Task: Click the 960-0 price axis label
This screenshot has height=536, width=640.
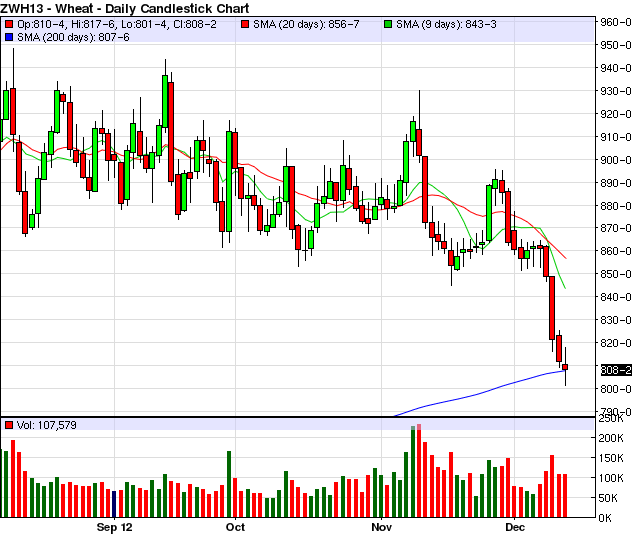Action: (616, 22)
